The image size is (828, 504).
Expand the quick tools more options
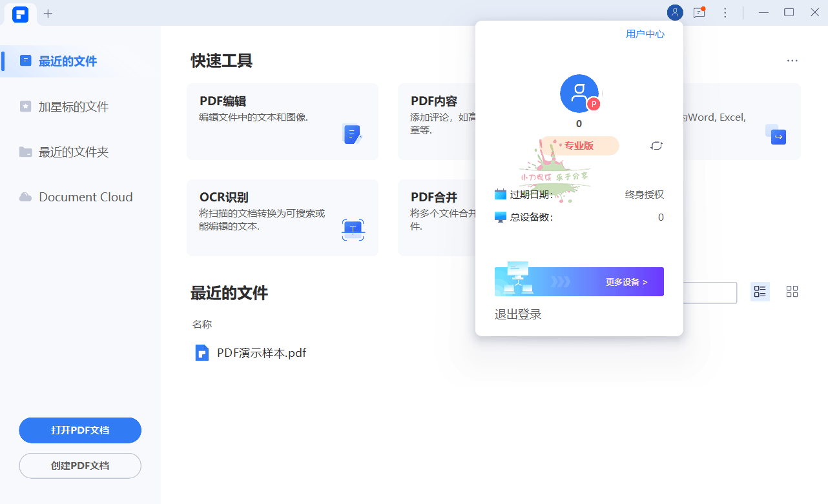point(792,61)
